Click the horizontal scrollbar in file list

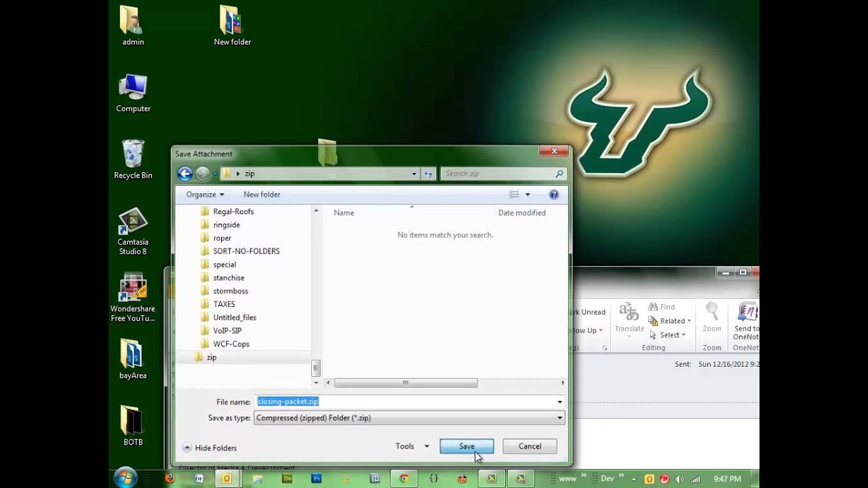406,383
